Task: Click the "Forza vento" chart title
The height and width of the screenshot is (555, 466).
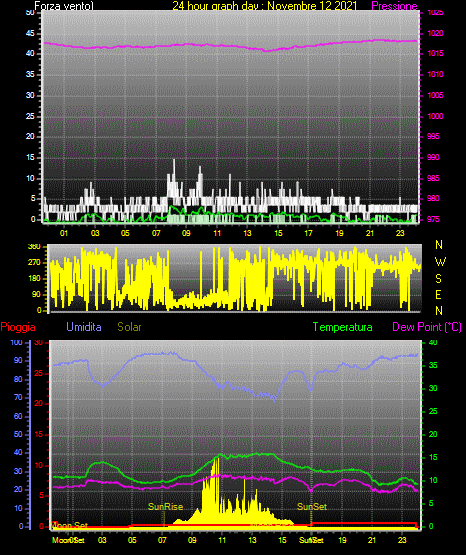Action: [64, 6]
